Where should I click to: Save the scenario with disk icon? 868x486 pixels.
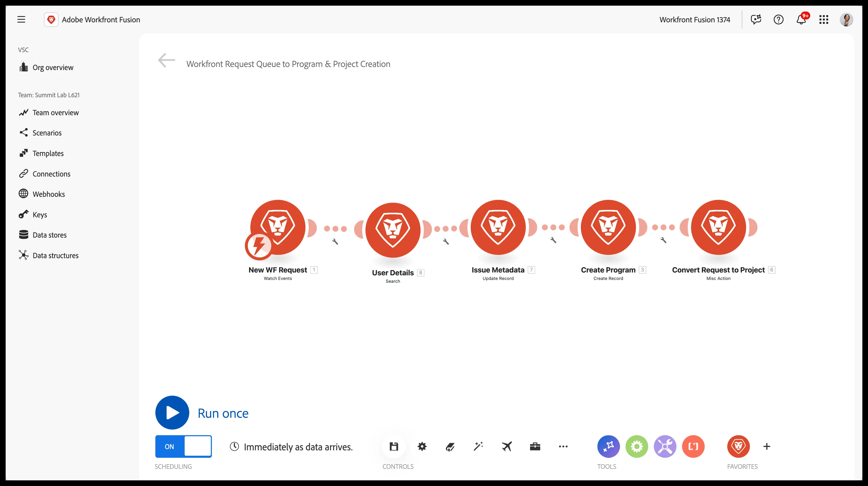394,446
